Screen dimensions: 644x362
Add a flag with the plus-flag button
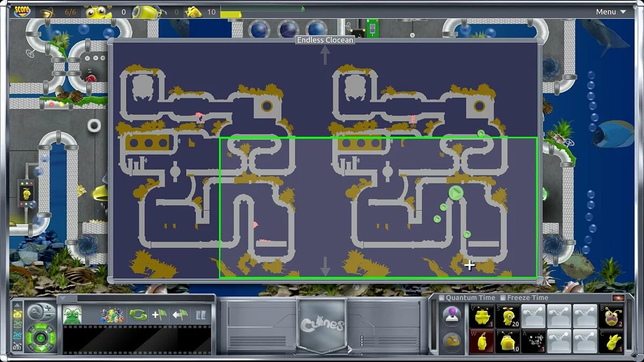click(159, 315)
